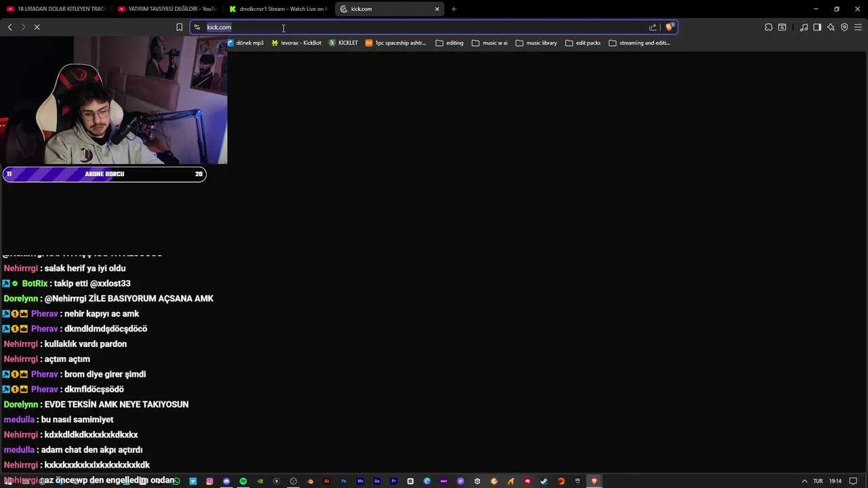Open the 19:14 taskbar clock
Image resolution: width=868 pixels, height=488 pixels.
[x=835, y=481]
